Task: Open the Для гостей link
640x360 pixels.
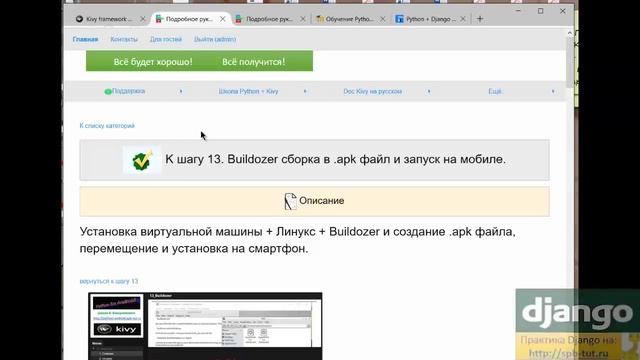Action: (x=166, y=40)
